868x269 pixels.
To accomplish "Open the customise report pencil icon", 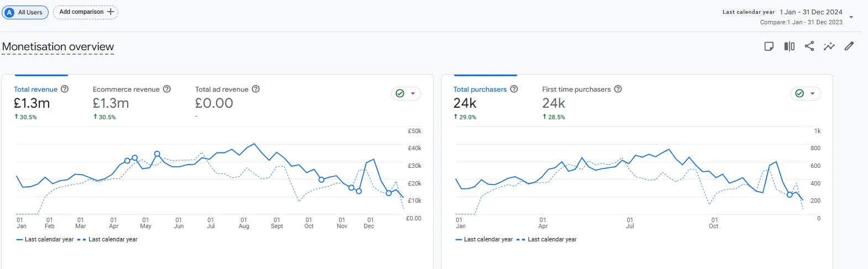I will click(849, 46).
